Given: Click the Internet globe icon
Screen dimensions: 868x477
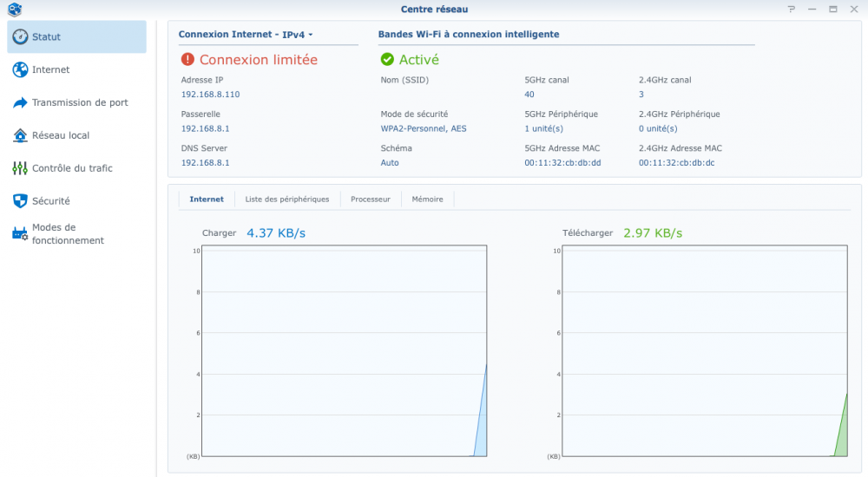Looking at the screenshot, I should coord(20,69).
